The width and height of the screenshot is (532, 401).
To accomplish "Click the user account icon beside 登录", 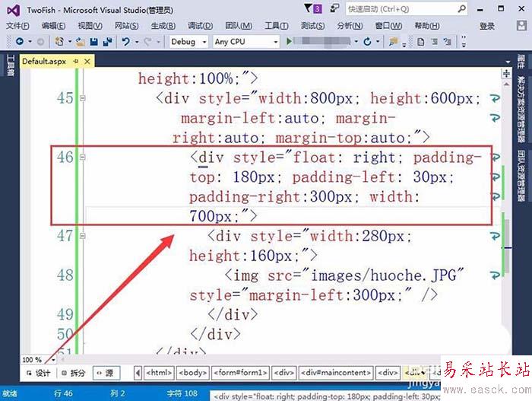I will click(x=521, y=26).
